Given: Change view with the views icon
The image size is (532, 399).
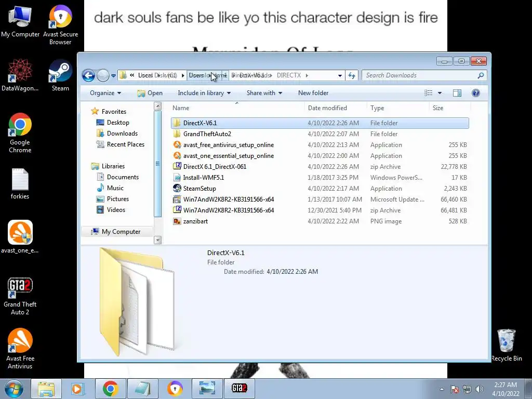Looking at the screenshot, I should pyautogui.click(x=429, y=93).
